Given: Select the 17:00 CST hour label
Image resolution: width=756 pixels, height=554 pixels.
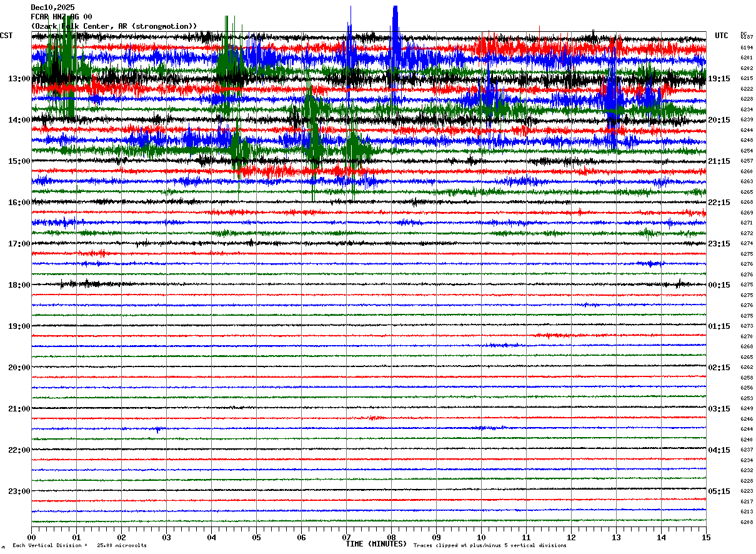Looking at the screenshot, I should (x=19, y=244).
